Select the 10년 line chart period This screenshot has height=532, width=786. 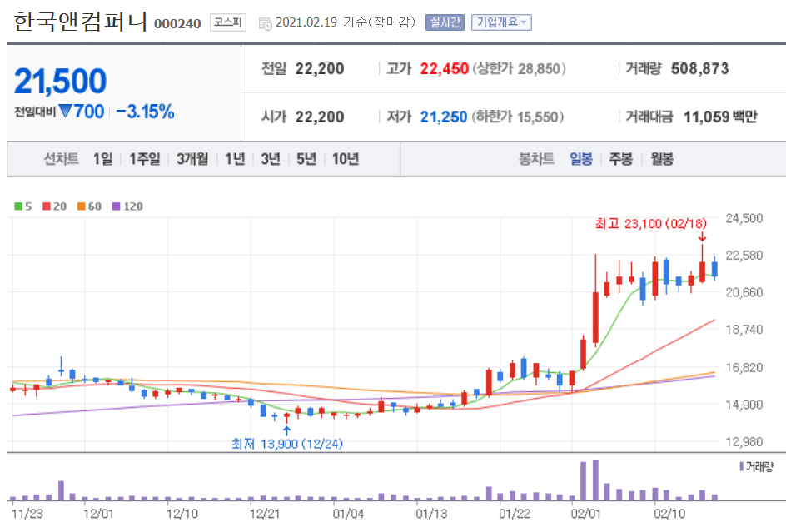click(x=346, y=159)
